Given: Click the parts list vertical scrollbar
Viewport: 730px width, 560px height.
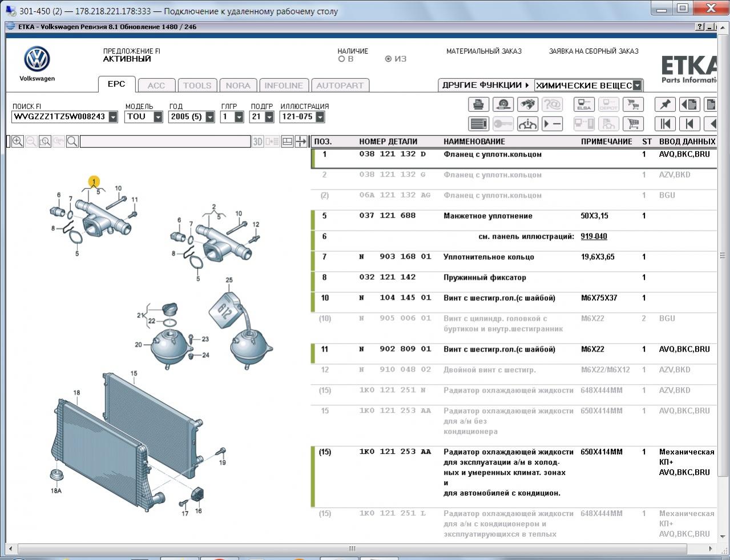Looking at the screenshot, I should (x=723, y=257).
